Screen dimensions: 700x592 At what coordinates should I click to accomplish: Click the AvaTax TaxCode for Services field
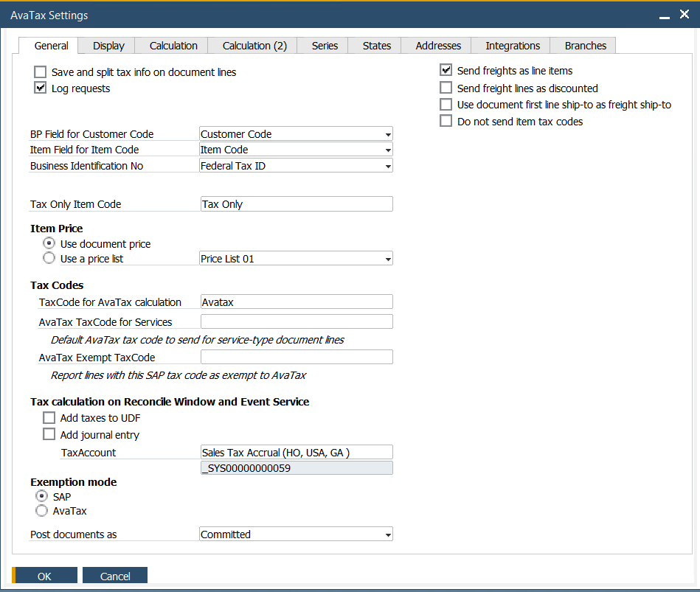[297, 321]
